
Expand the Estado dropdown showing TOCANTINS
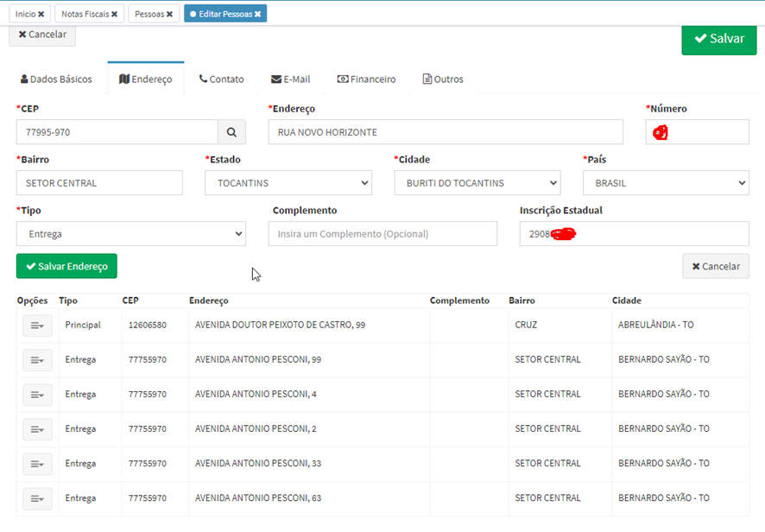tap(288, 183)
